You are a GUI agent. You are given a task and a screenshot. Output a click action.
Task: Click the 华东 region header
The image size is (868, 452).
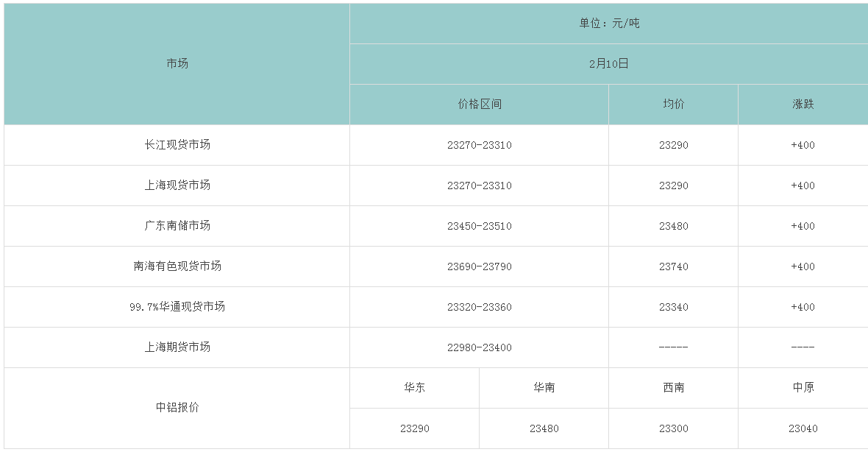pyautogui.click(x=415, y=388)
